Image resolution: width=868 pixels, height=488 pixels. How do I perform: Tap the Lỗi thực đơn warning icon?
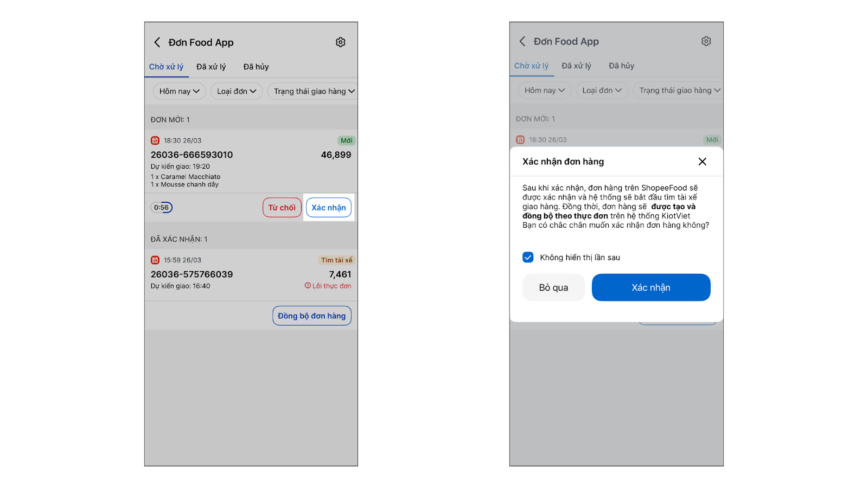[308, 286]
